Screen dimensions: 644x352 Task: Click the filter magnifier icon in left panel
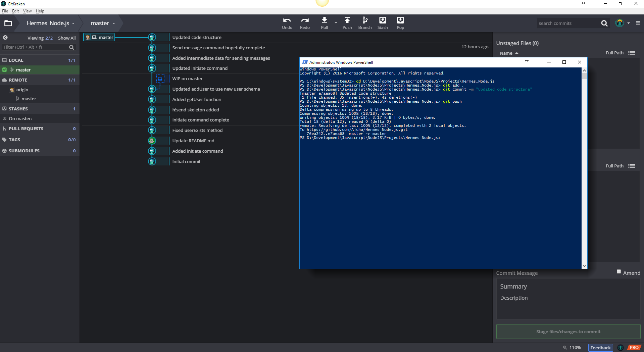click(x=71, y=47)
